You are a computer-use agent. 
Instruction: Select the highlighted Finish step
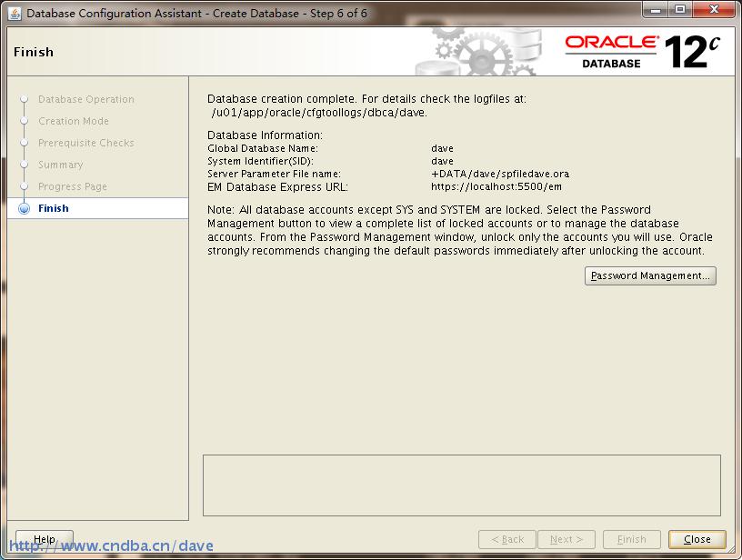[x=97, y=208]
